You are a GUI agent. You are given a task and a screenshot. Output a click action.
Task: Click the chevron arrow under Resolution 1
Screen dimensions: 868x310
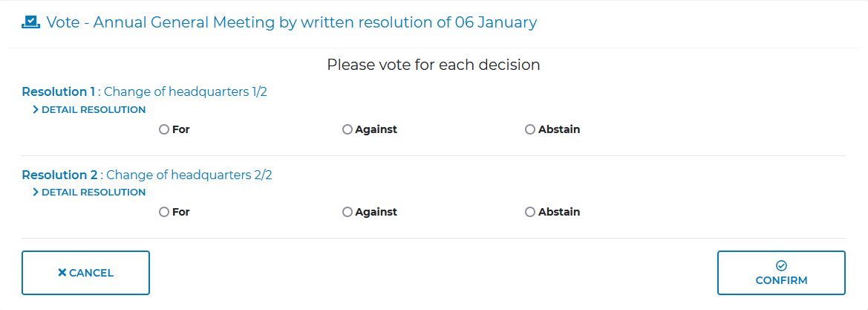(36, 109)
